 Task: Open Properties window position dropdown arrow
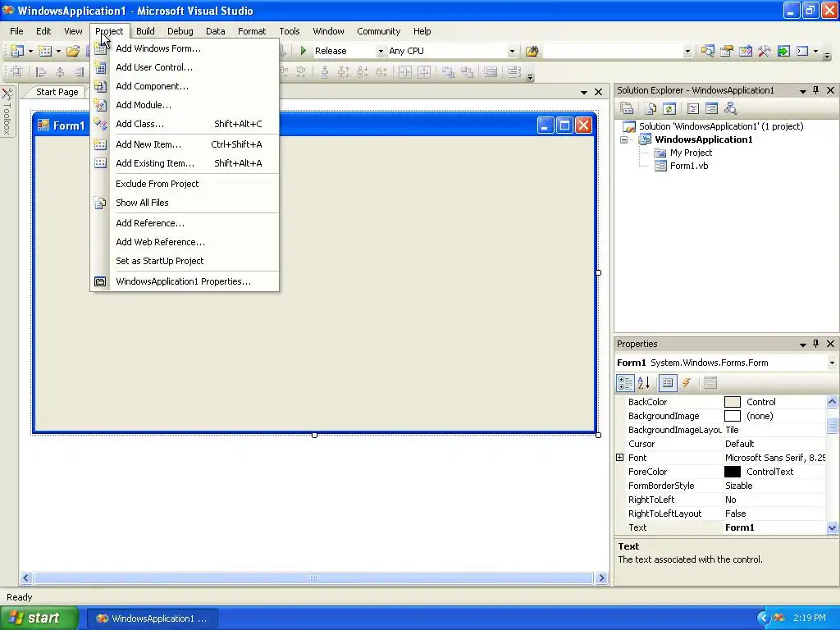(x=802, y=345)
